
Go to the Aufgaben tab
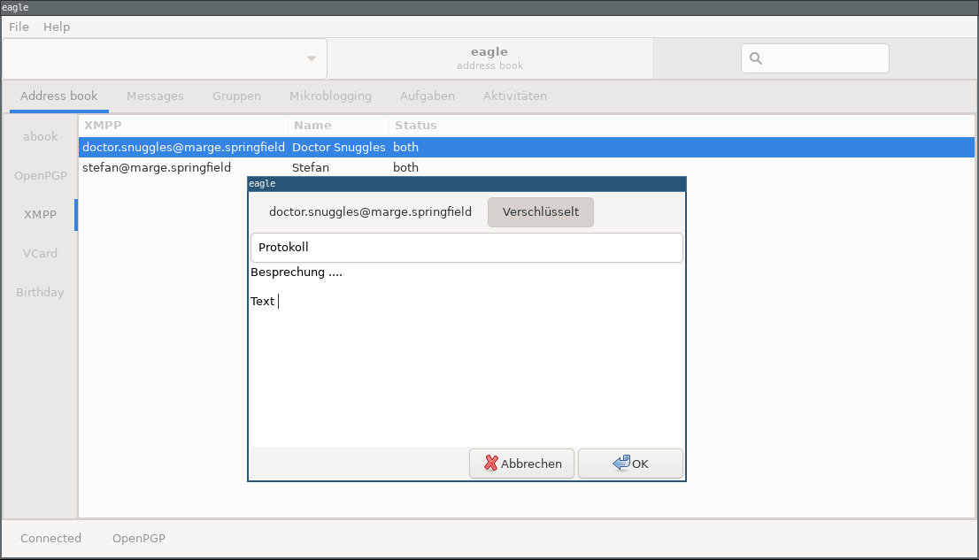coord(427,96)
